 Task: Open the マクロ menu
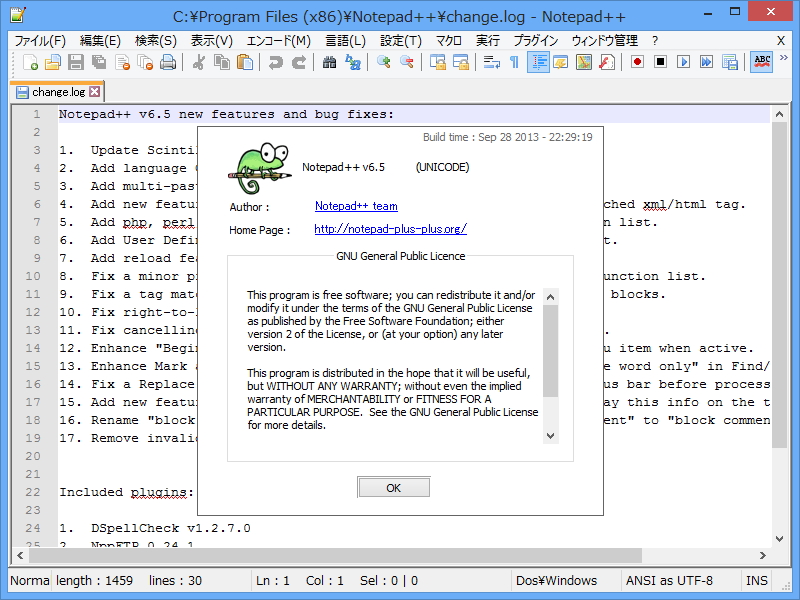click(447, 41)
